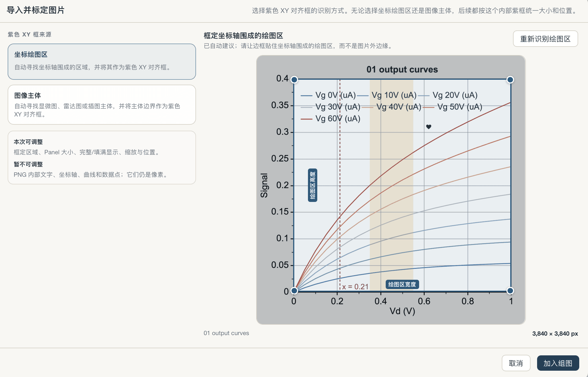Click the Vg 40V (uA) legend entry
This screenshot has width=588, height=377.
pos(391,107)
